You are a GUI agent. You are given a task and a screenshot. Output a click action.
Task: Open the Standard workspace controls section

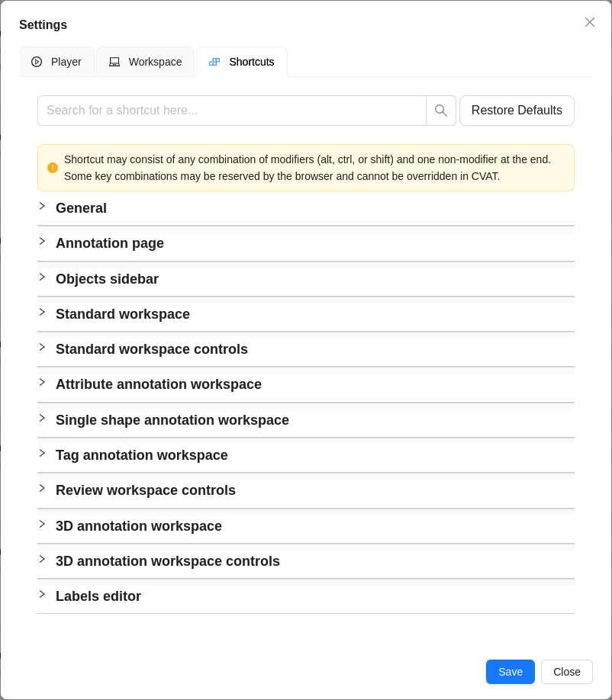(x=152, y=349)
